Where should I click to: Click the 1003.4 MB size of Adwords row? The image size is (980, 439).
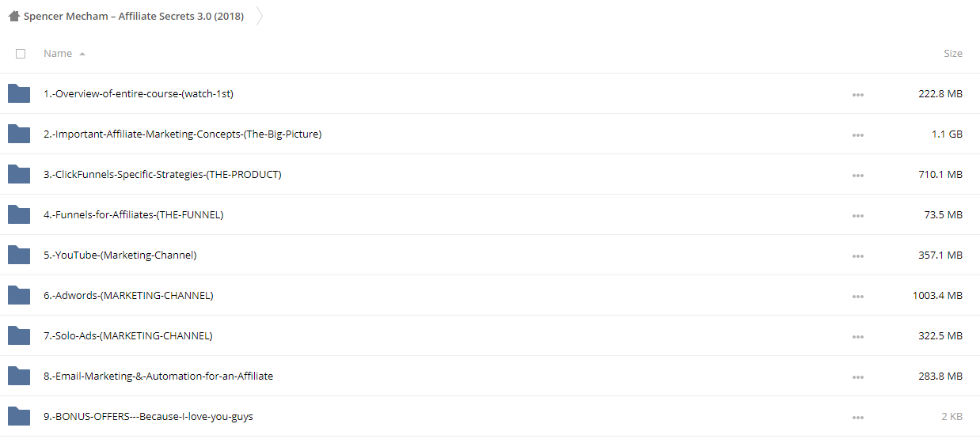937,296
